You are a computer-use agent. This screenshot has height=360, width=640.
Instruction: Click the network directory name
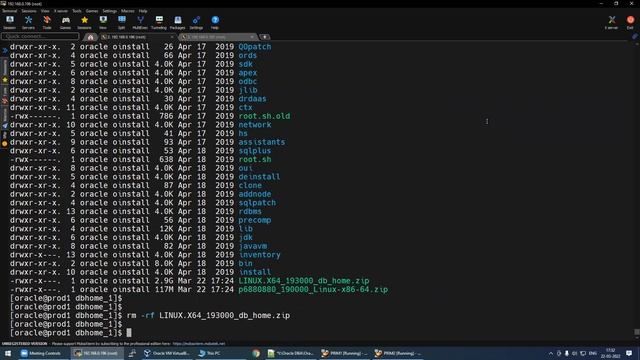pyautogui.click(x=255, y=125)
